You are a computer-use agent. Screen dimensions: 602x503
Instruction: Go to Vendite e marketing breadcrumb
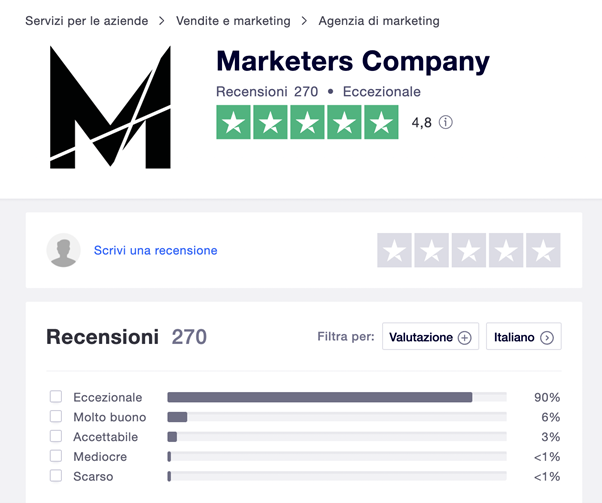(x=233, y=21)
